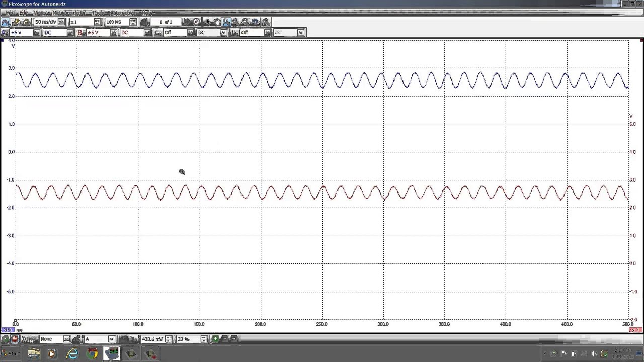Open Channel A options button
644x362 pixels.
click(x=5, y=33)
